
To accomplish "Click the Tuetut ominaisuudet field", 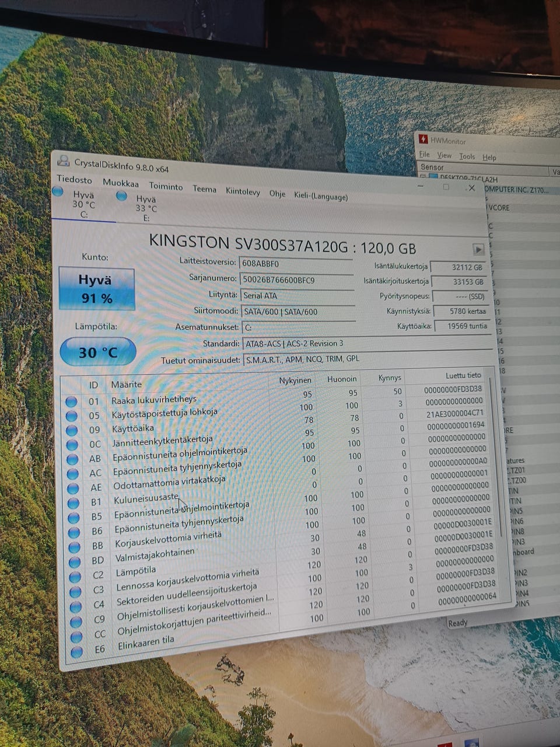I will (369, 359).
